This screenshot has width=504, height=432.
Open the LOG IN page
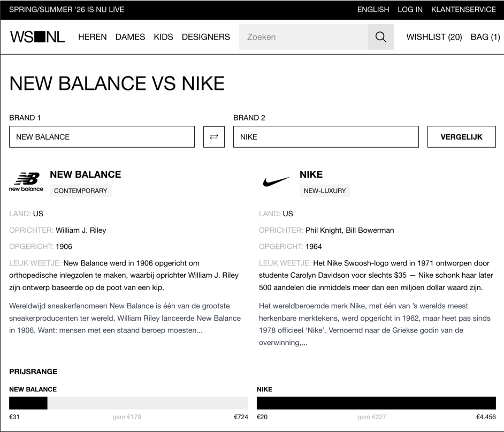[410, 9]
